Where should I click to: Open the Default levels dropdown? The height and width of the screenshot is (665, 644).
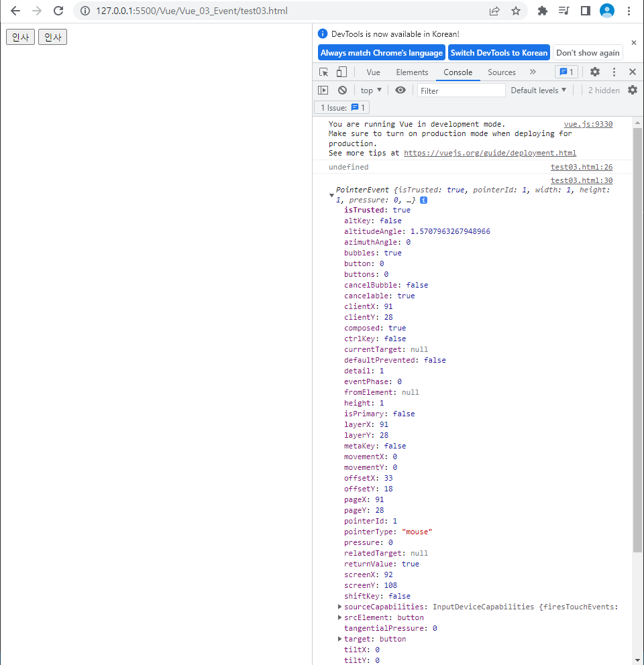tap(538, 90)
